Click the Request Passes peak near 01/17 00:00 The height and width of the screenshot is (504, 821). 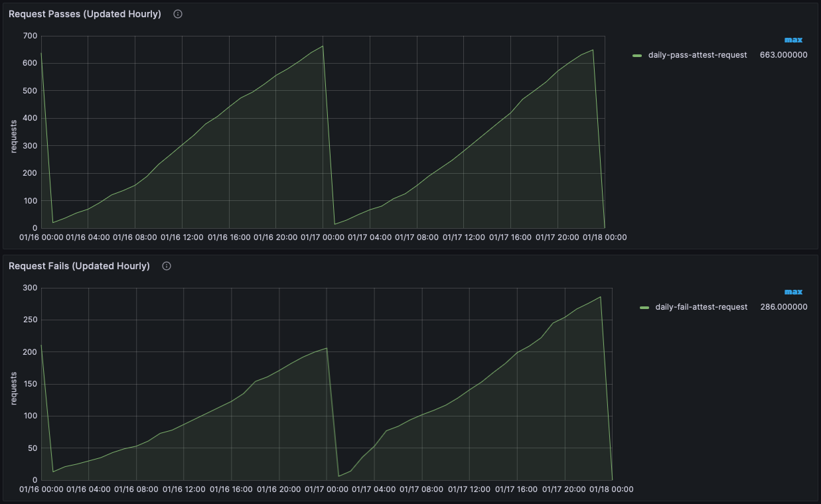coord(323,46)
